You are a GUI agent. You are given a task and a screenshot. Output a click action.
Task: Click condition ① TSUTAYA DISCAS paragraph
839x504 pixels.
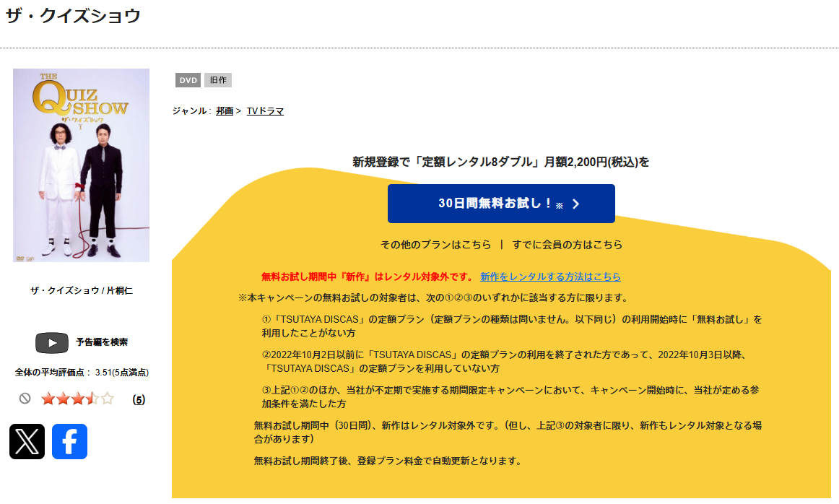511,326
